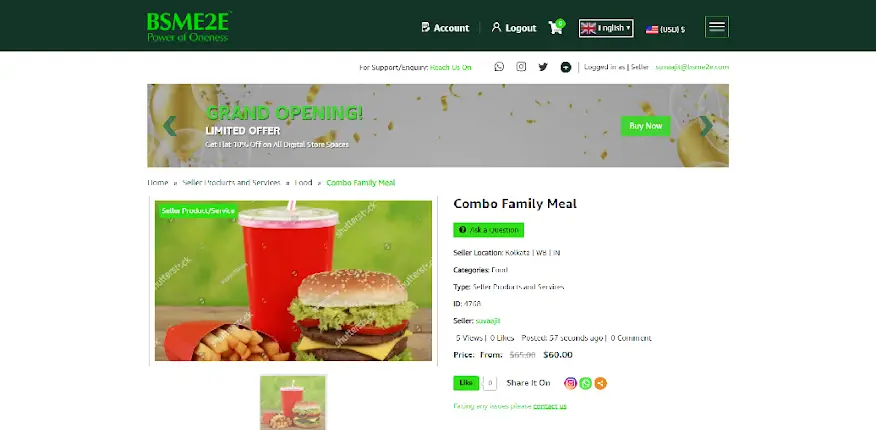Screen dimensions: 876x430
Task: Open seller suvaajit profile link
Action: pos(488,321)
